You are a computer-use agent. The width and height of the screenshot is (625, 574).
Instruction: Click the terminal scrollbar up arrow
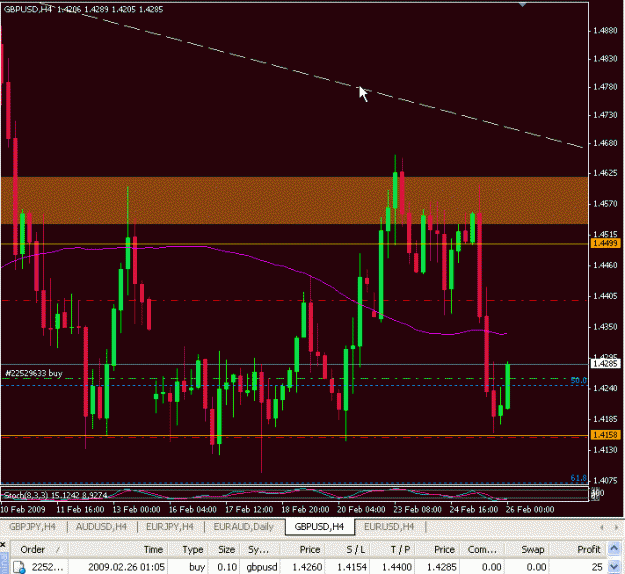click(x=614, y=549)
